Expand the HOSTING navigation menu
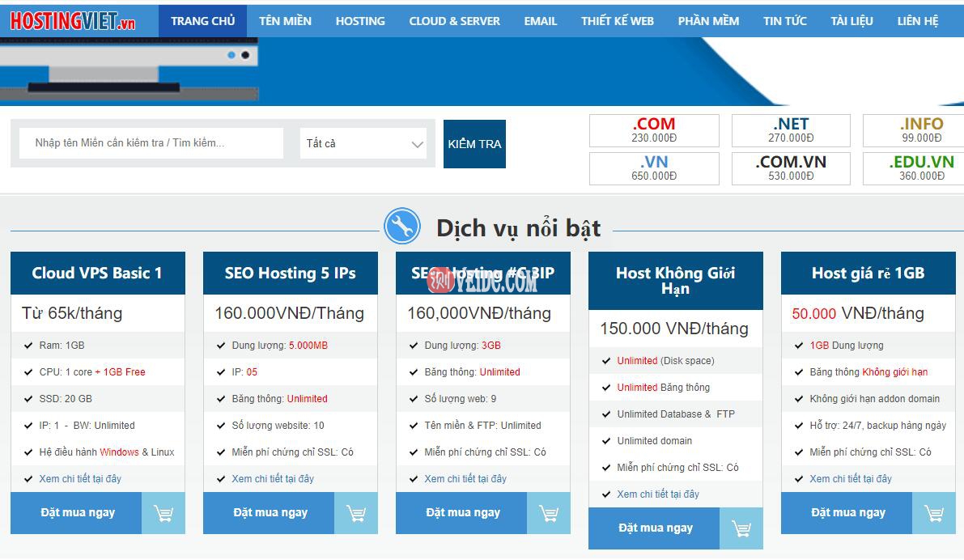The width and height of the screenshot is (964, 560). pos(359,21)
